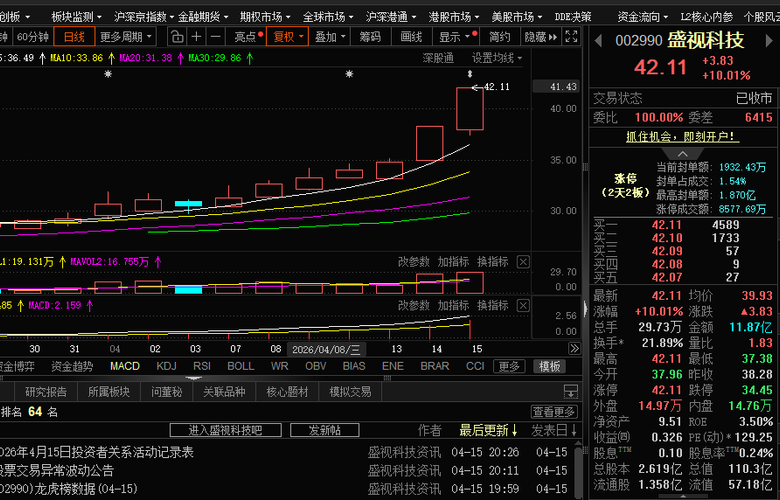Click the double-arrow timeline scroll icon
Image resolution: width=780 pixels, height=500 pixels.
(575, 349)
